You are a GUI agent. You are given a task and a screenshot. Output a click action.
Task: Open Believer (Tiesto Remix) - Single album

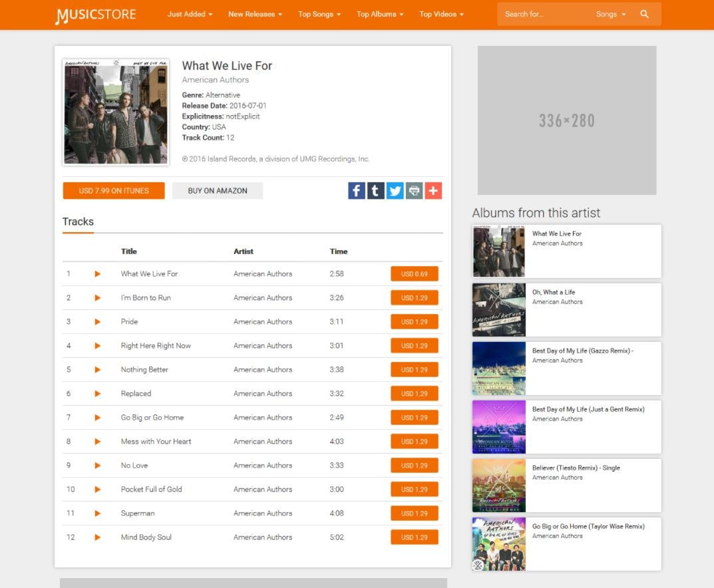[576, 468]
